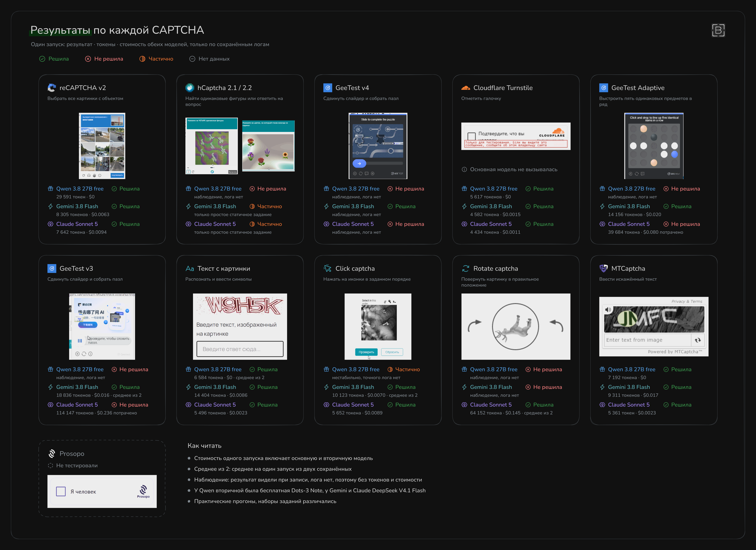
Task: Click the bracketed B logo icon
Action: click(718, 30)
